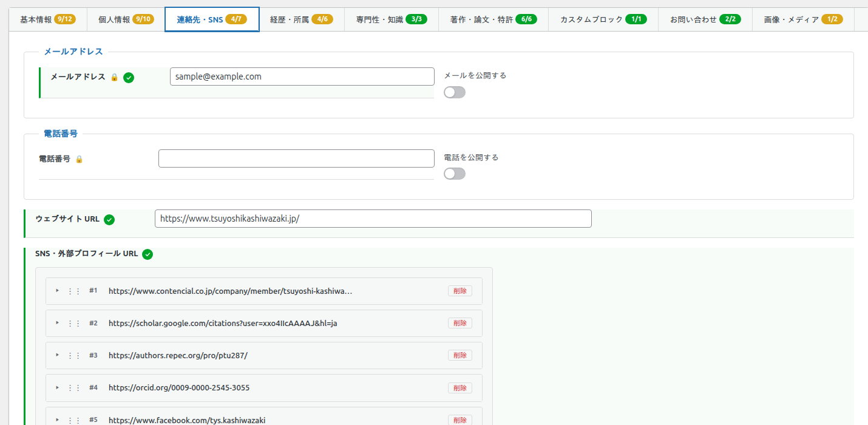
Task: Click the ウェブサイト URL input field
Action: 373,219
